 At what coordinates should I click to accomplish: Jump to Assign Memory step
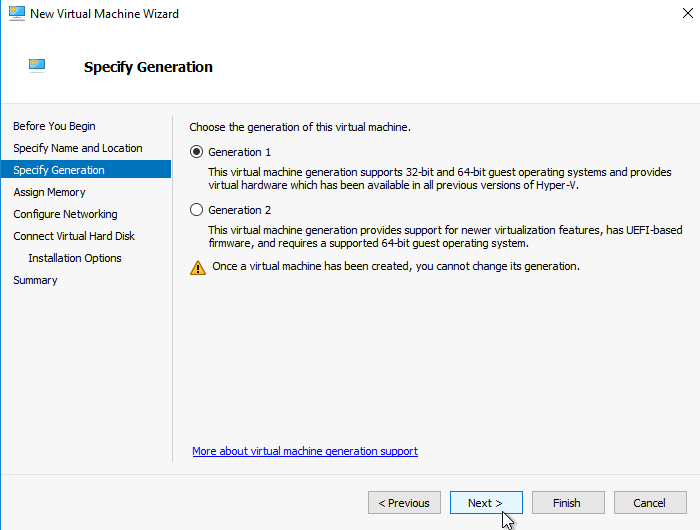[49, 192]
